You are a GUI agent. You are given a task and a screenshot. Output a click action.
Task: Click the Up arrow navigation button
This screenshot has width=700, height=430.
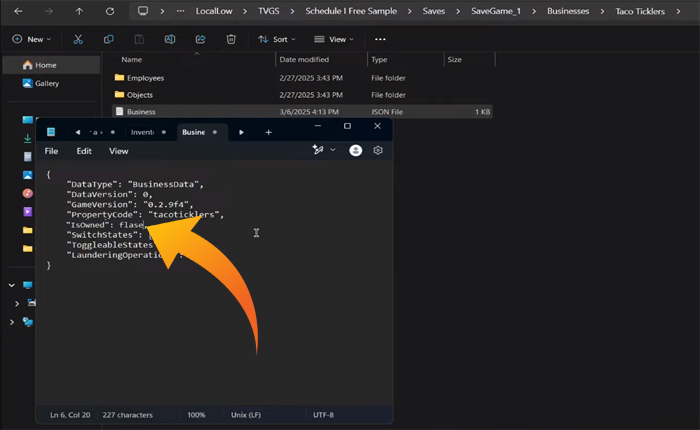(x=79, y=12)
